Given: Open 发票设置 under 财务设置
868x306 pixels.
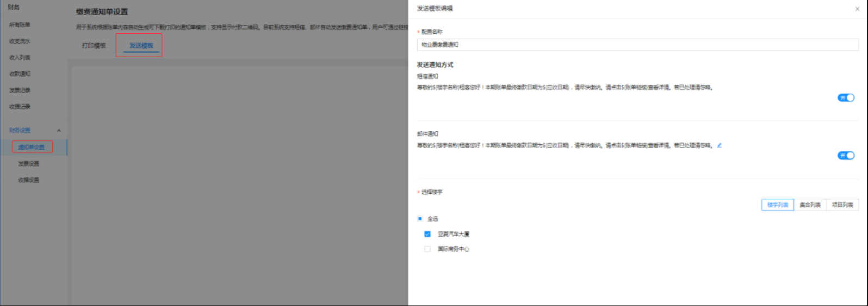Looking at the screenshot, I should coord(29,164).
